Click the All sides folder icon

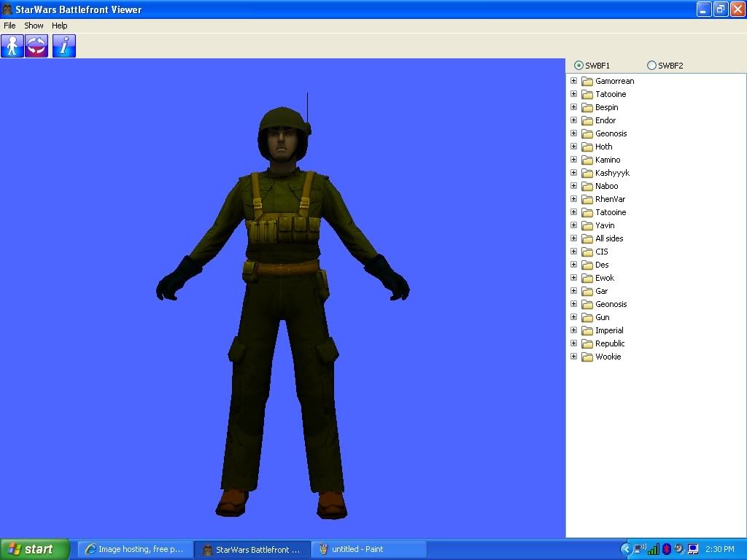(x=587, y=238)
